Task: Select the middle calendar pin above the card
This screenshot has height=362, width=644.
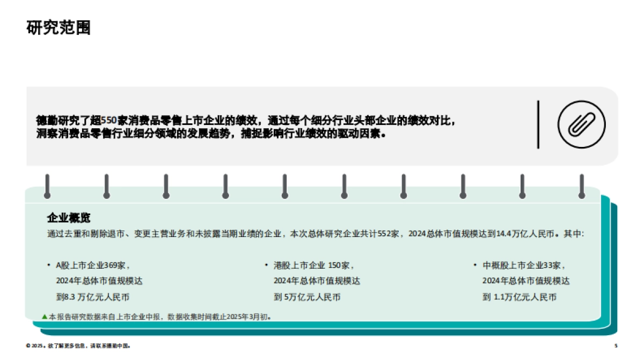Action: 283,185
